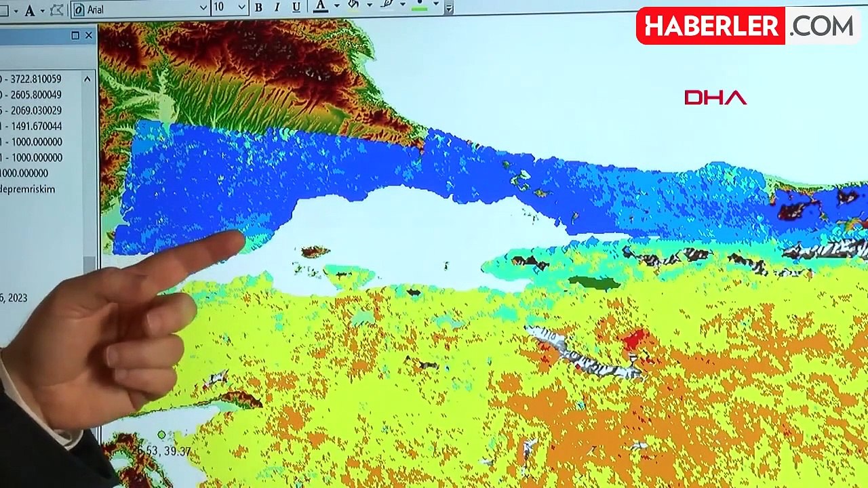Click the marker color dot icon

tap(420, 6)
